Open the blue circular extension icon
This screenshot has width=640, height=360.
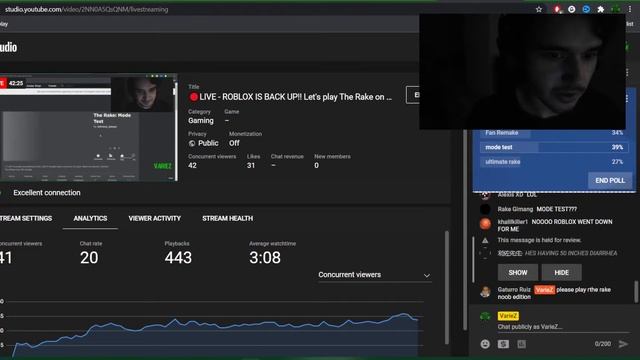(586, 9)
